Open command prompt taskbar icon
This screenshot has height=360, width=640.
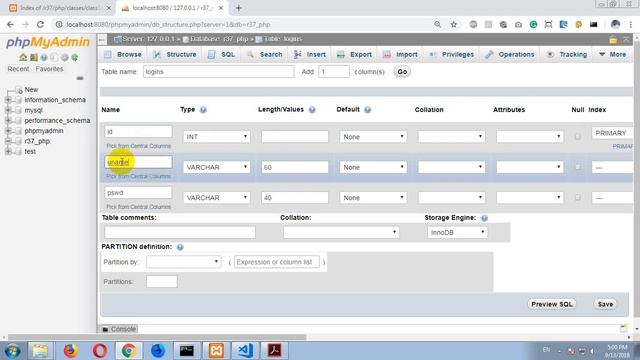(187, 351)
